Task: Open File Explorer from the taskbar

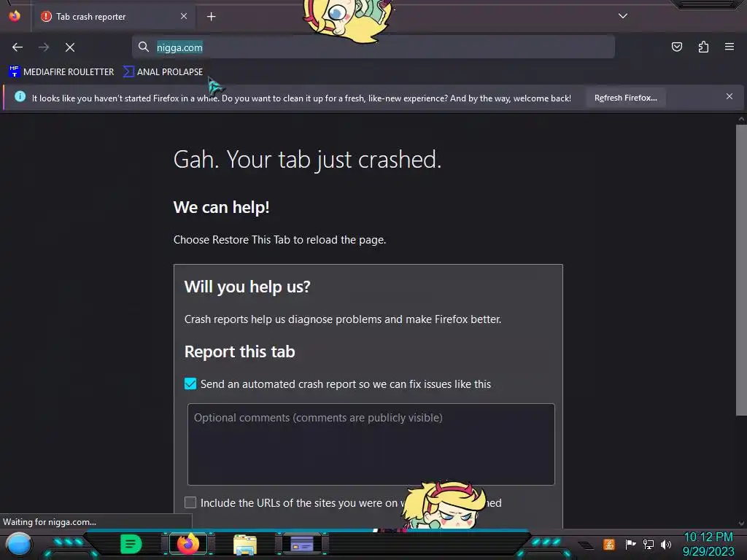Action: pyautogui.click(x=245, y=545)
